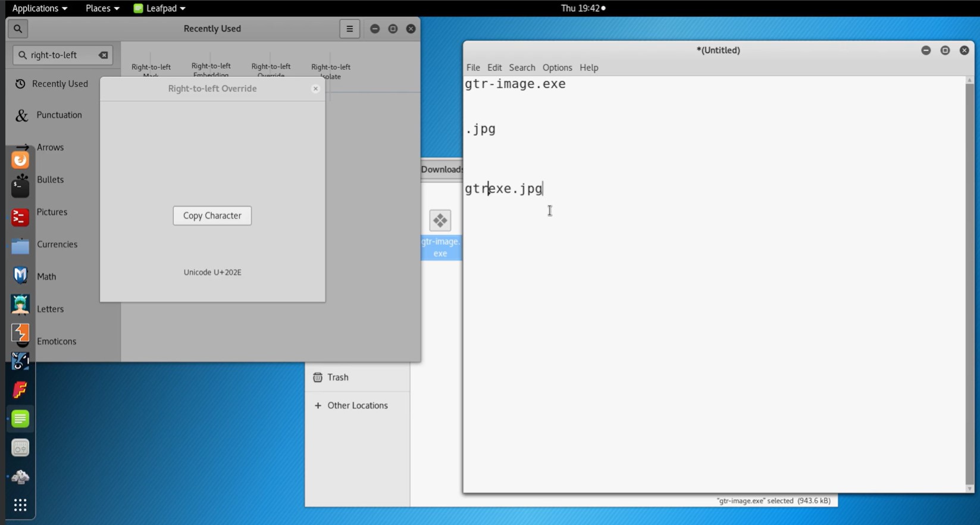980x525 pixels.
Task: Click Other Locations in file manager
Action: 357,405
